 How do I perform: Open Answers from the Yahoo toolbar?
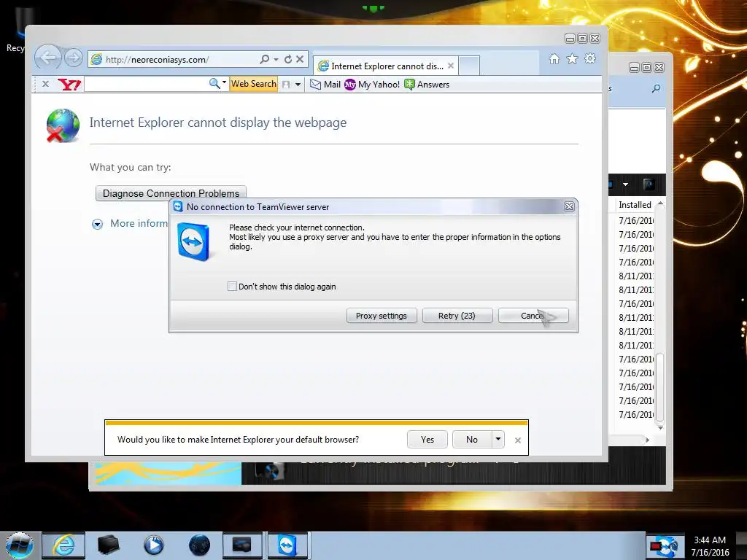(x=427, y=85)
